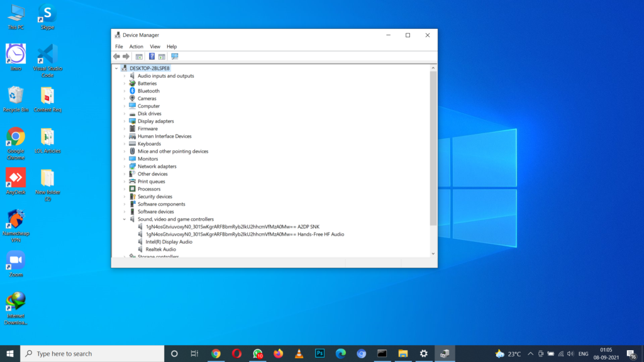
Task: Collapse the Sound, video and game controllers list
Action: click(x=123, y=219)
